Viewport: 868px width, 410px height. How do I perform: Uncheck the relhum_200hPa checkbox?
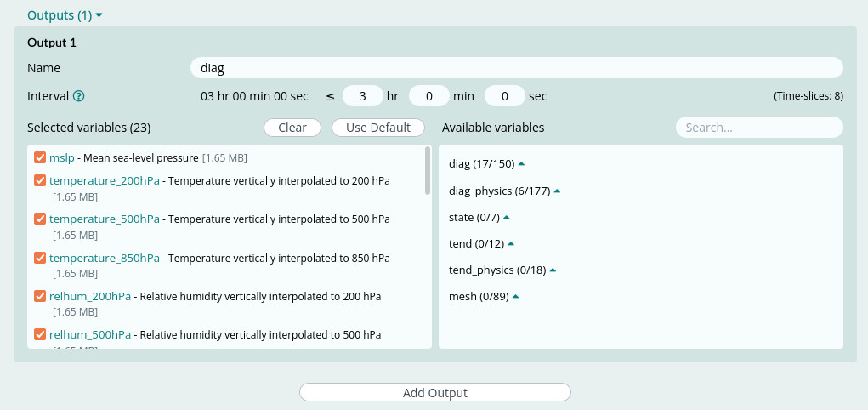tap(40, 296)
